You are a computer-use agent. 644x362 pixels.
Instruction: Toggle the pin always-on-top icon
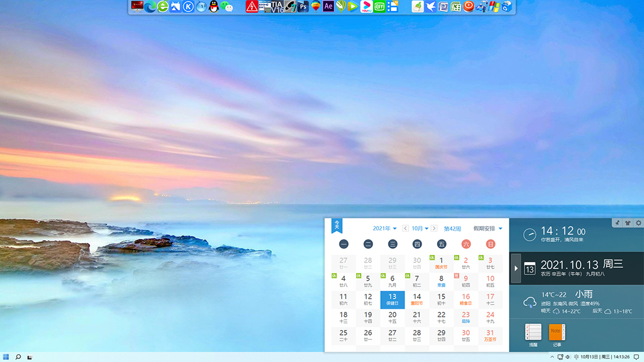click(617, 223)
